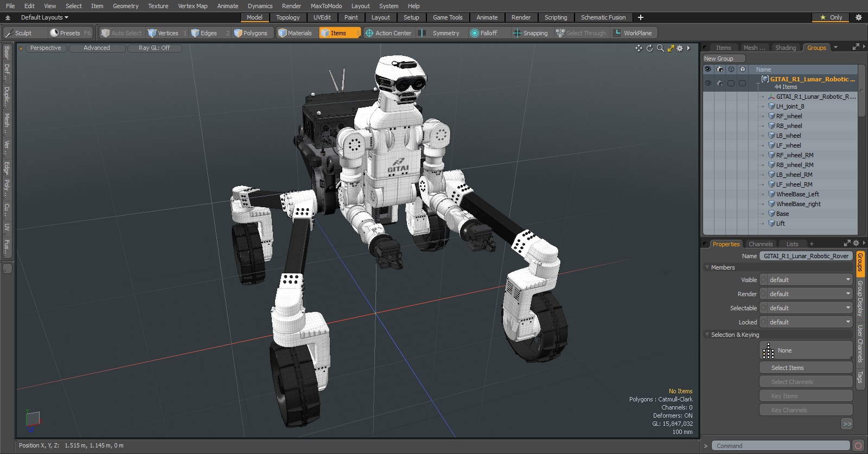
Task: Click the double-arrow more button
Action: (x=847, y=424)
